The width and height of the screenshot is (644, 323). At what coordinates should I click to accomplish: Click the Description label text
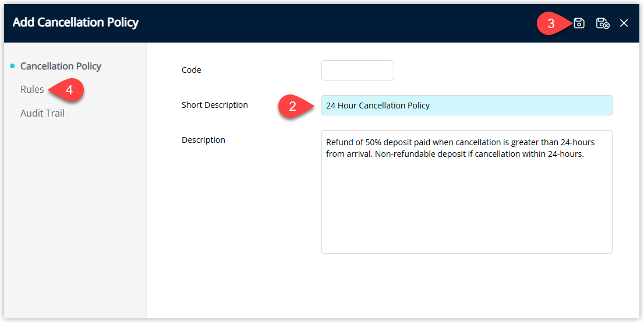203,140
